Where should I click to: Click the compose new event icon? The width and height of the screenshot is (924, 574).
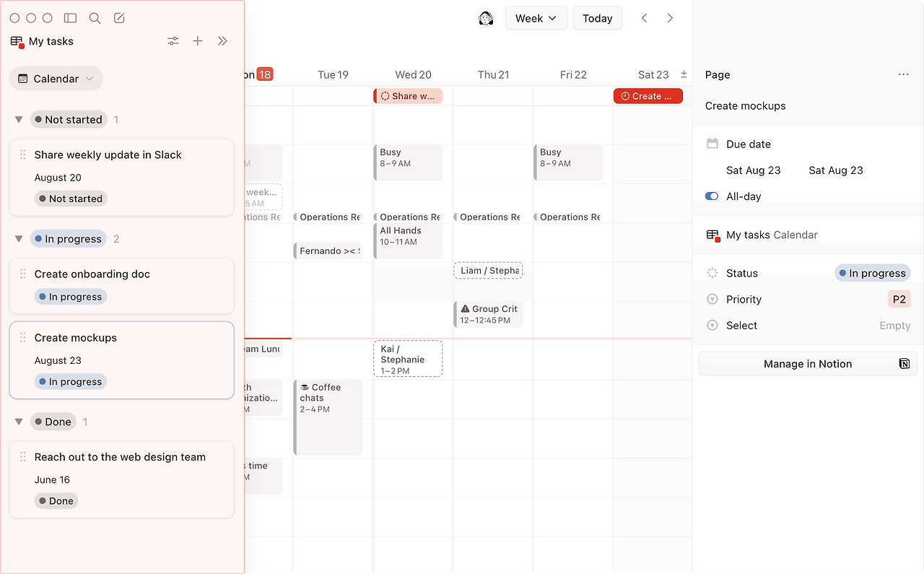[x=120, y=18]
